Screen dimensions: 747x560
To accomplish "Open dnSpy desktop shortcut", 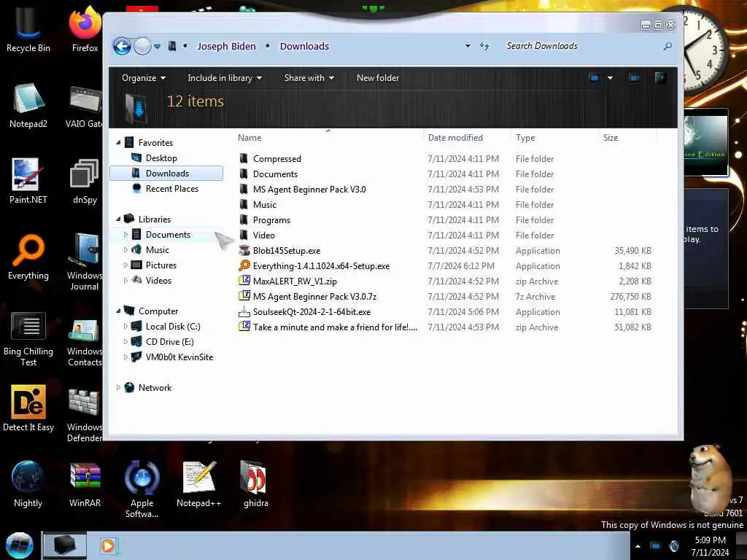I will click(x=85, y=181).
